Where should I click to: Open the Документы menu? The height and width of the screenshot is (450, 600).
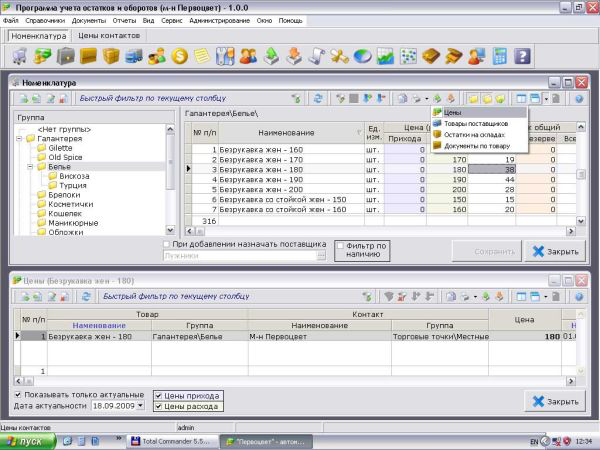point(89,21)
